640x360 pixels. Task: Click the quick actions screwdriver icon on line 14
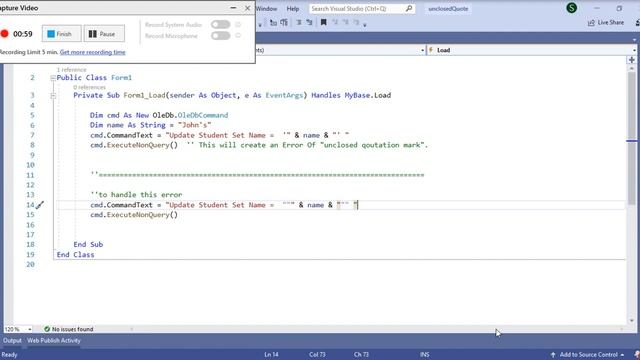[40, 205]
